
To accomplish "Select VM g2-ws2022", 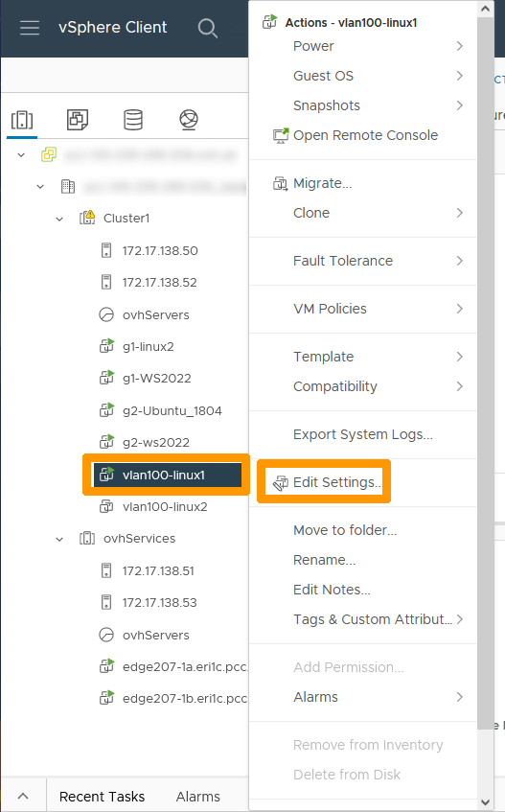I will coord(156,442).
